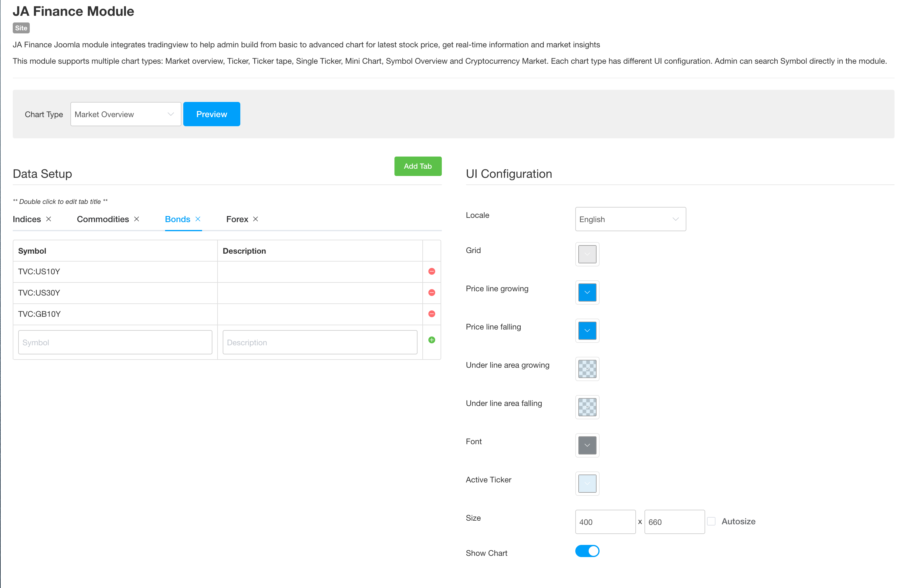Open the Locale language dropdown

pos(630,219)
